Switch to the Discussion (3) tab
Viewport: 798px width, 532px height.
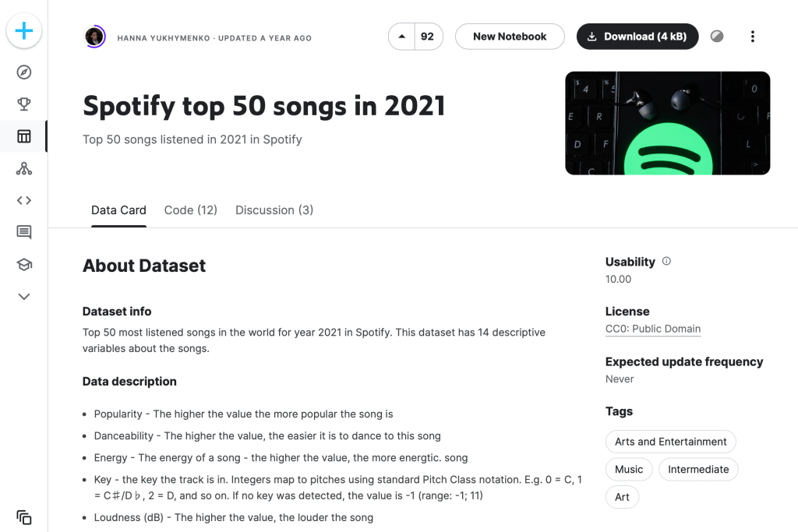coord(274,210)
